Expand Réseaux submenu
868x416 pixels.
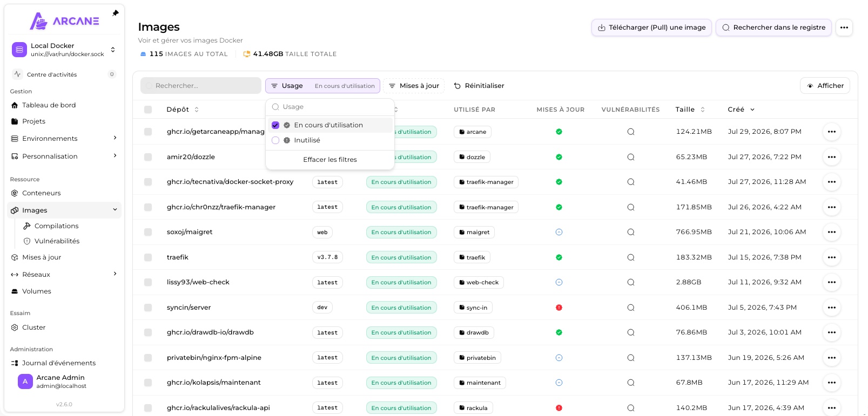64,275
